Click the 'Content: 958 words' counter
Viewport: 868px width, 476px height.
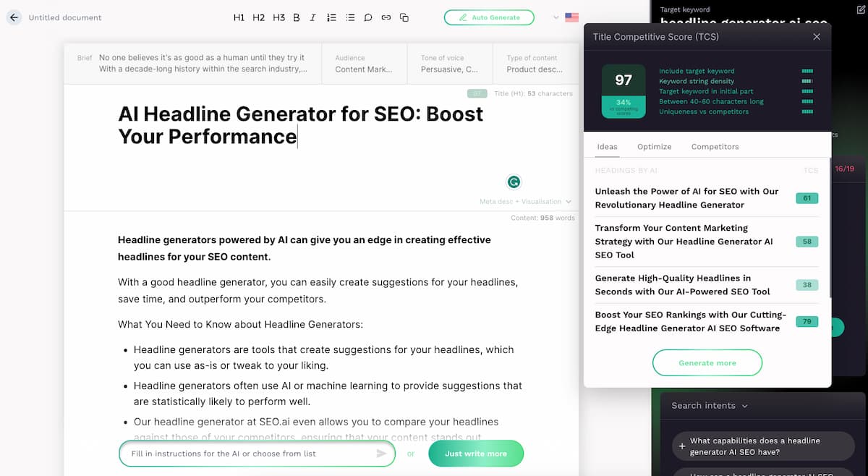542,218
